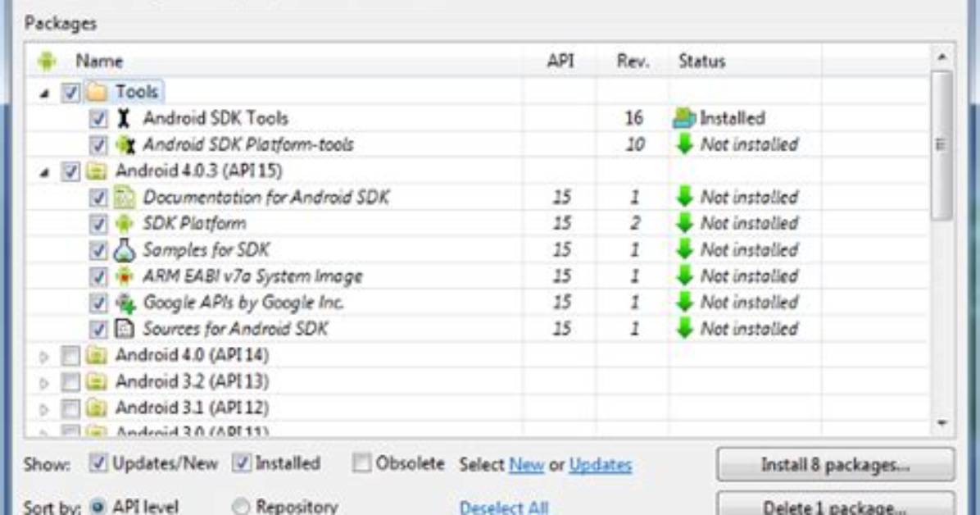Image resolution: width=980 pixels, height=515 pixels.
Task: Uncheck Documentation for Android SDK checkbox
Action: click(x=98, y=198)
